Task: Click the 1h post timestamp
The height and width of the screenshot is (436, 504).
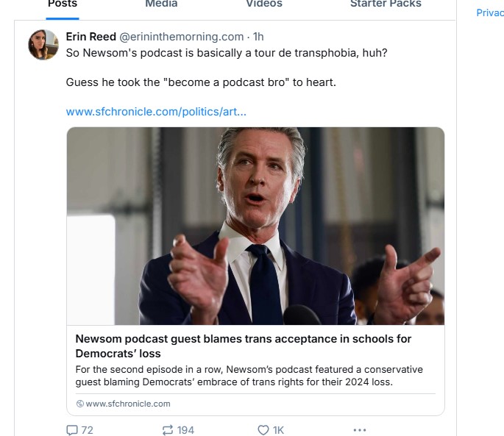Action: pyautogui.click(x=258, y=37)
